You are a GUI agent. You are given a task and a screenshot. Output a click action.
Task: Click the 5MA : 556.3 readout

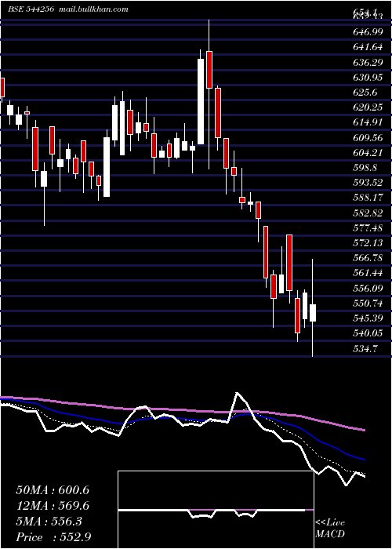49,522
